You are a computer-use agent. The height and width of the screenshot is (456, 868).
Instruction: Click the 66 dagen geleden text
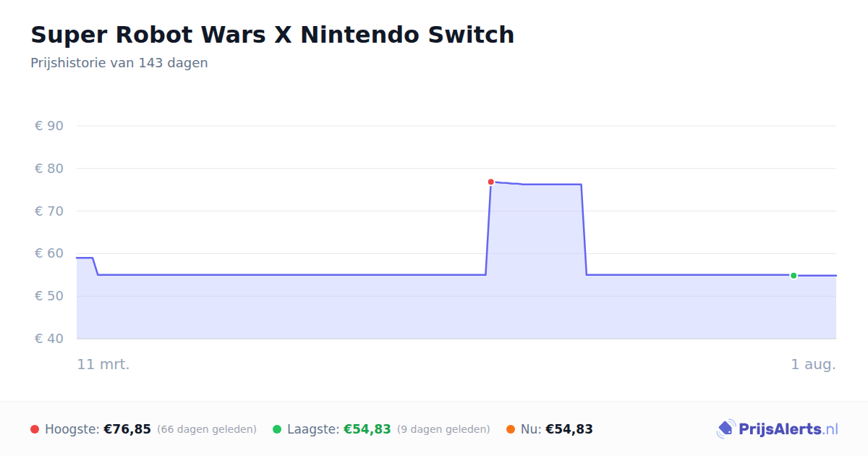tap(207, 429)
